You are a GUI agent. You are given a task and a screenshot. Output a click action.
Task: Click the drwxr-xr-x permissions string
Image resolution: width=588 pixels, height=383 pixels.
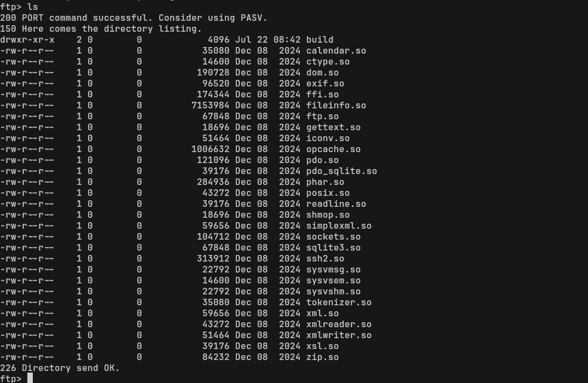pyautogui.click(x=27, y=39)
